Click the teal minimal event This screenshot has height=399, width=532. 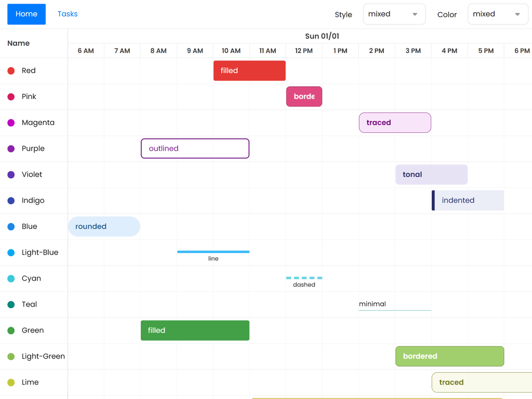point(395,304)
